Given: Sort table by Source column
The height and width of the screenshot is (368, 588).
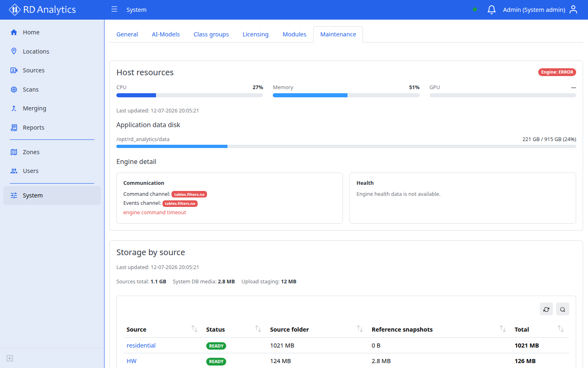Looking at the screenshot, I should point(194,329).
